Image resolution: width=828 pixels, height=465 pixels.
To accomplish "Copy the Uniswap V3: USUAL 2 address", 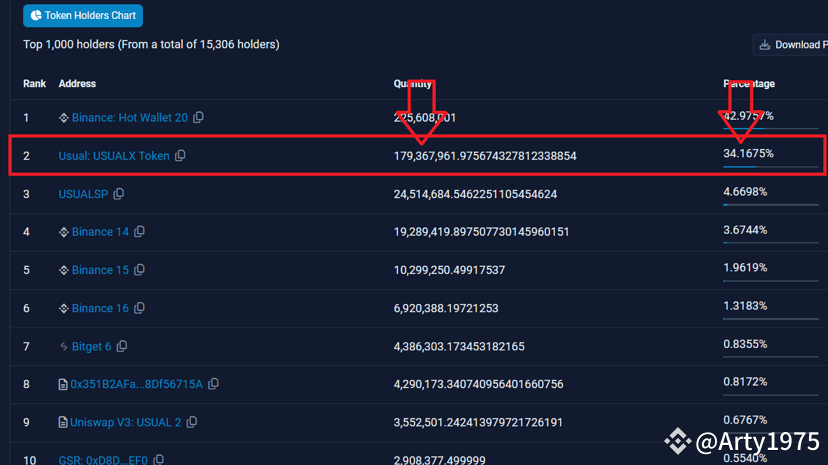I will (x=192, y=422).
